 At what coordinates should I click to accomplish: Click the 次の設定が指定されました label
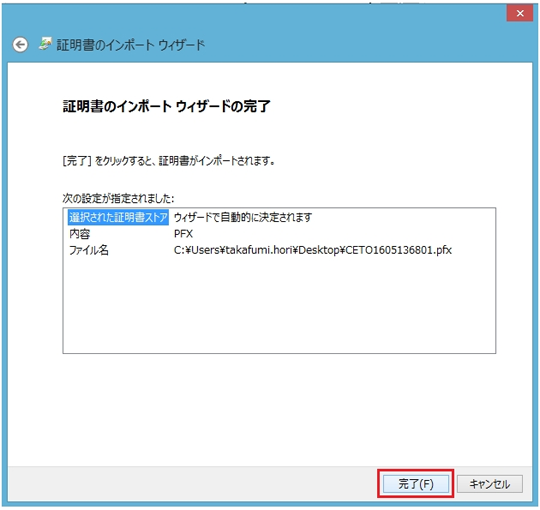[x=118, y=198]
